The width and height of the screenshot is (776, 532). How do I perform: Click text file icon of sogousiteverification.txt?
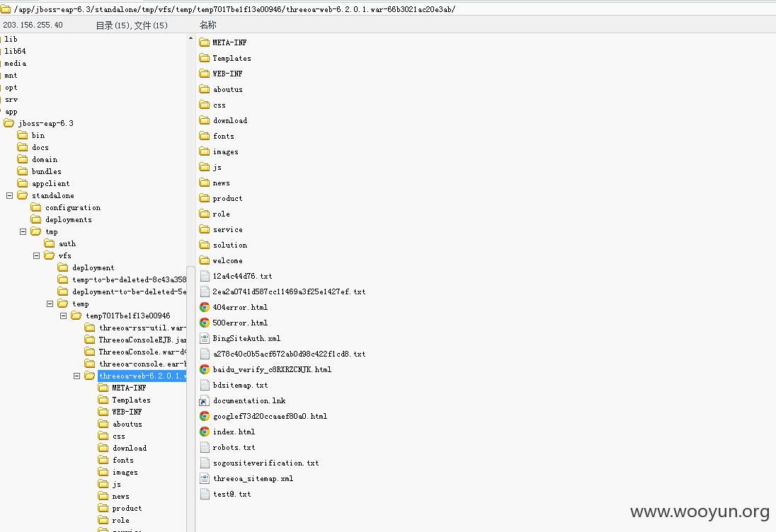click(x=205, y=463)
